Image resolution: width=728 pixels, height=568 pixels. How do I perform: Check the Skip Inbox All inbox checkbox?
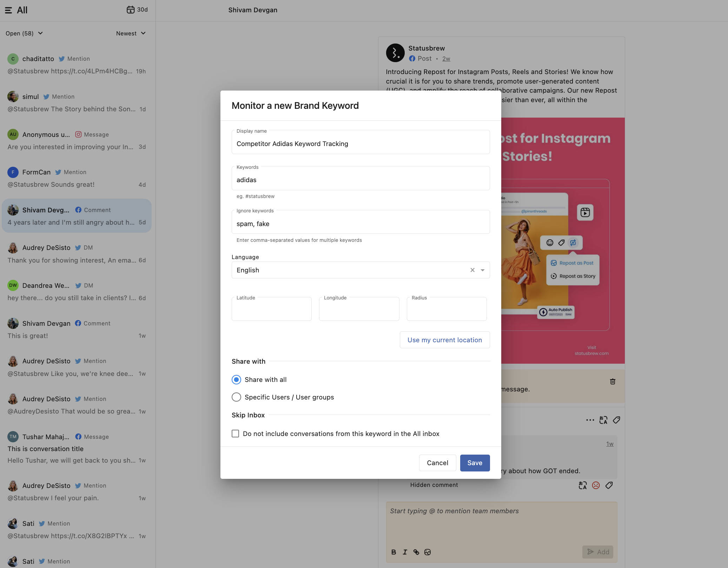[x=236, y=434]
